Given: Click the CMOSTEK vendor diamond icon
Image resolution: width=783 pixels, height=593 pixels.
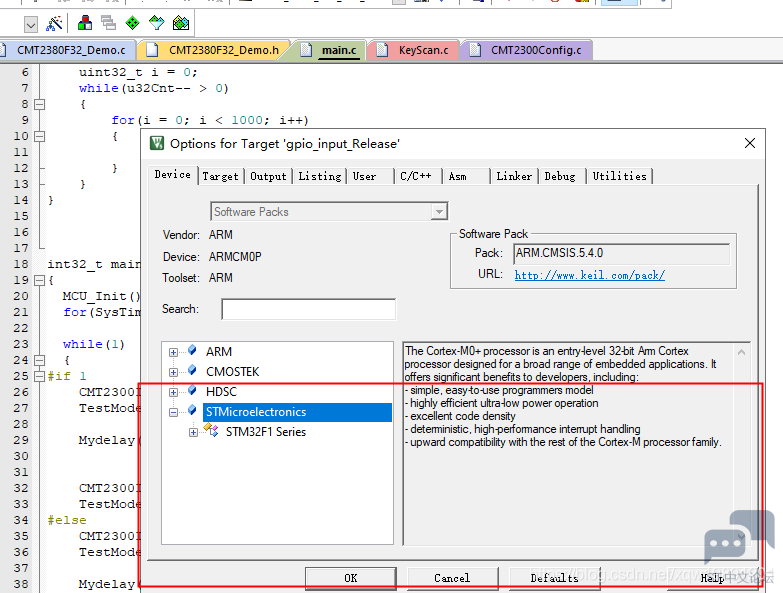Looking at the screenshot, I should click(192, 370).
